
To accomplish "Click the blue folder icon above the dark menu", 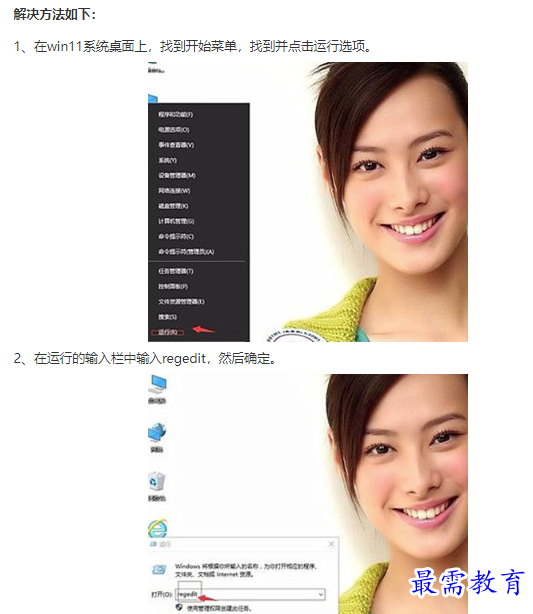I will [x=153, y=98].
